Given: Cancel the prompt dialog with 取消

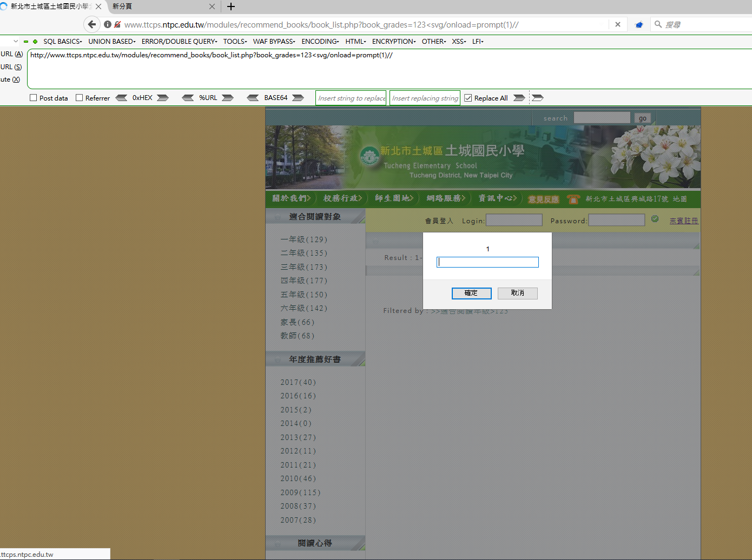Looking at the screenshot, I should pyautogui.click(x=518, y=293).
